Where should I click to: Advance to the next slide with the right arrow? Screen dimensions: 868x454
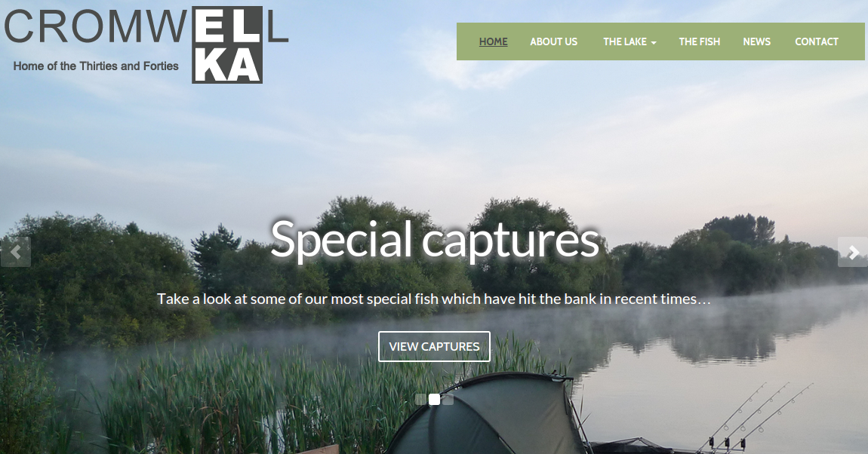(853, 252)
